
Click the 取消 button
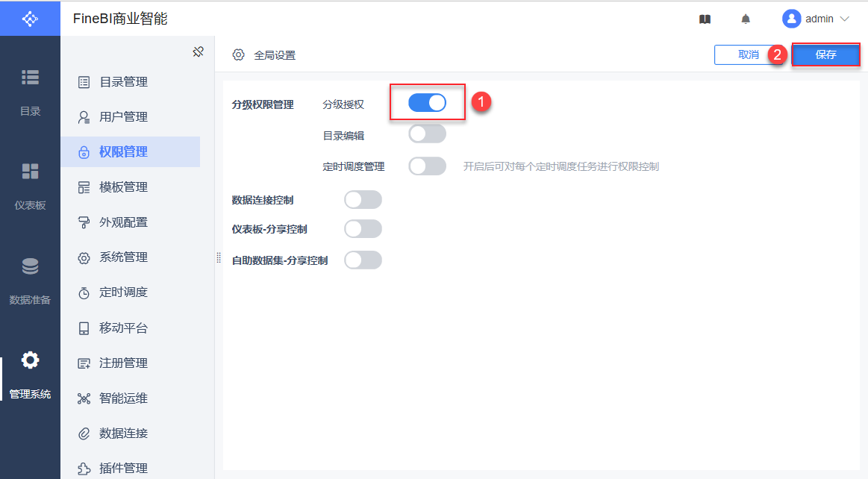click(x=749, y=54)
